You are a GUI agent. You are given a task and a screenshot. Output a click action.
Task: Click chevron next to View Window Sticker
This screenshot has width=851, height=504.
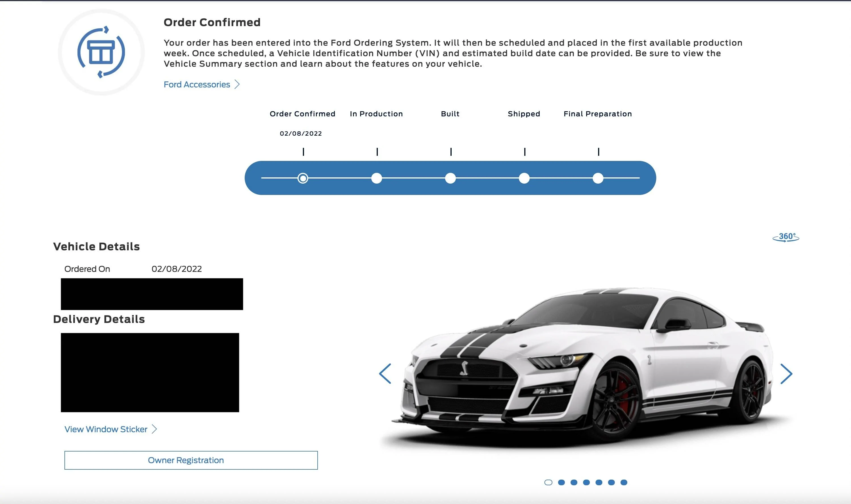pos(154,429)
